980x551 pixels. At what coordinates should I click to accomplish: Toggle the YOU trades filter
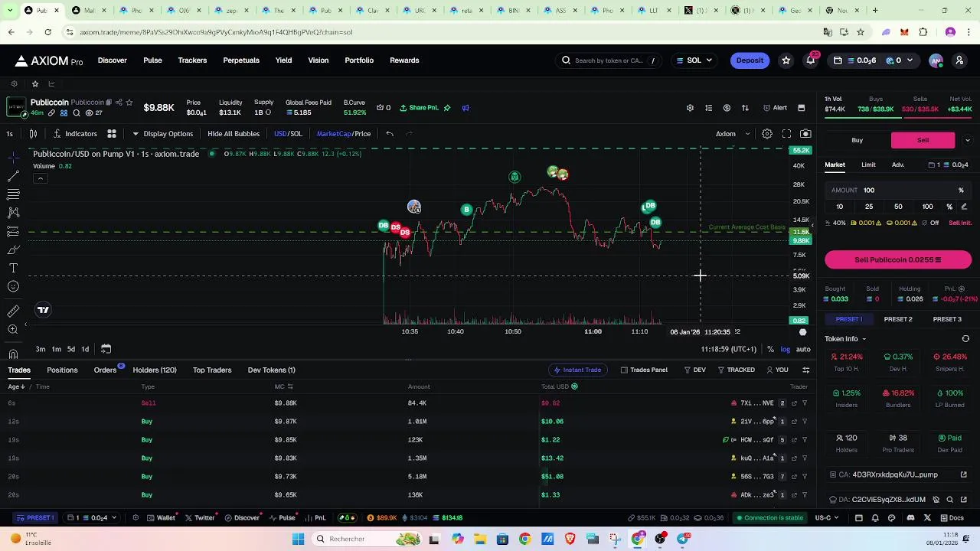[x=777, y=370]
